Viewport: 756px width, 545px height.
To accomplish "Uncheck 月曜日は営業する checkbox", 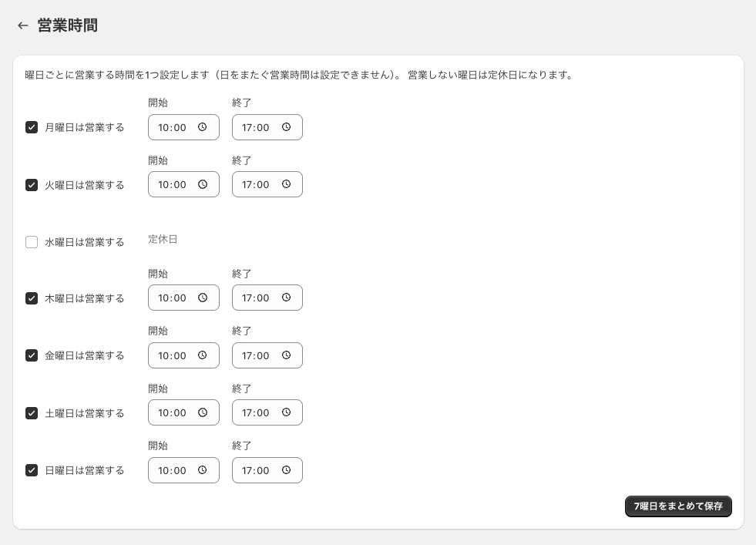I will point(32,127).
